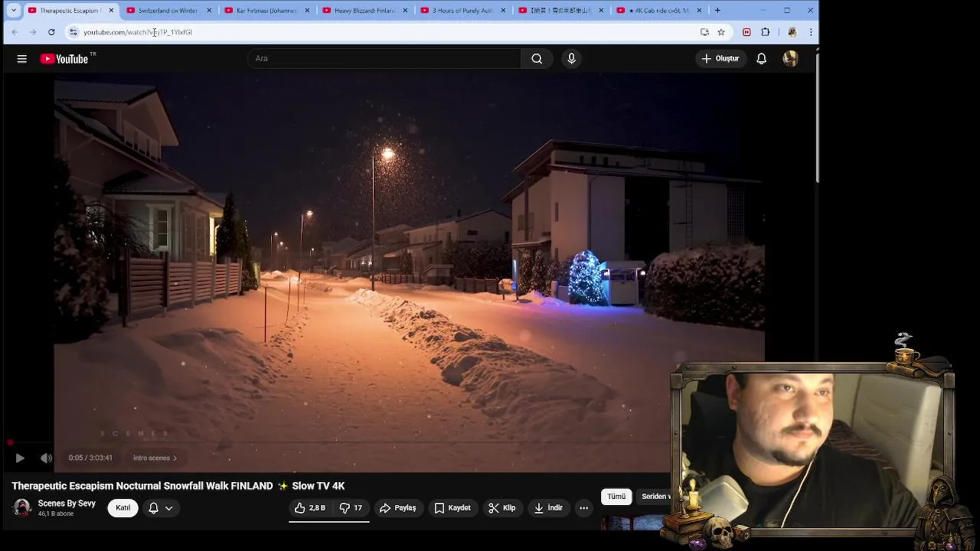Click the 46,1 B abone subscriber count
The width and height of the screenshot is (980, 551).
tap(56, 514)
